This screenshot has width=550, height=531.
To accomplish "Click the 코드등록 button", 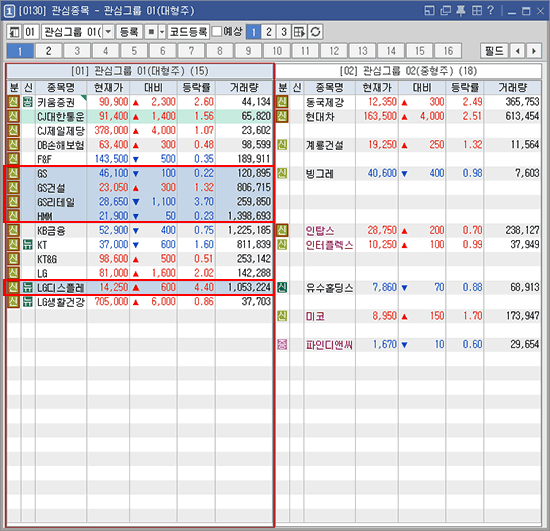I will (188, 32).
